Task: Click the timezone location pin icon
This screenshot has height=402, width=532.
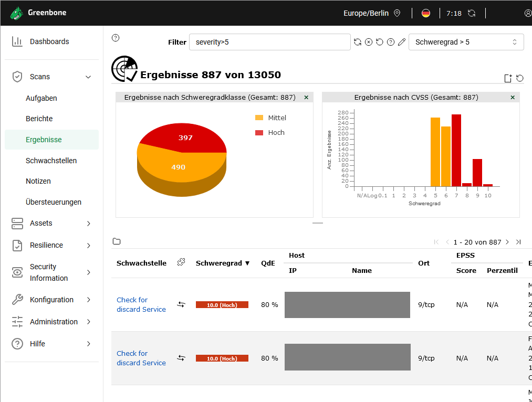Action: pyautogui.click(x=397, y=13)
